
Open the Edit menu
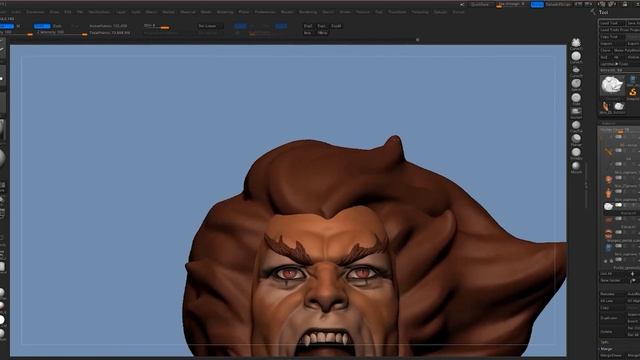68,12
